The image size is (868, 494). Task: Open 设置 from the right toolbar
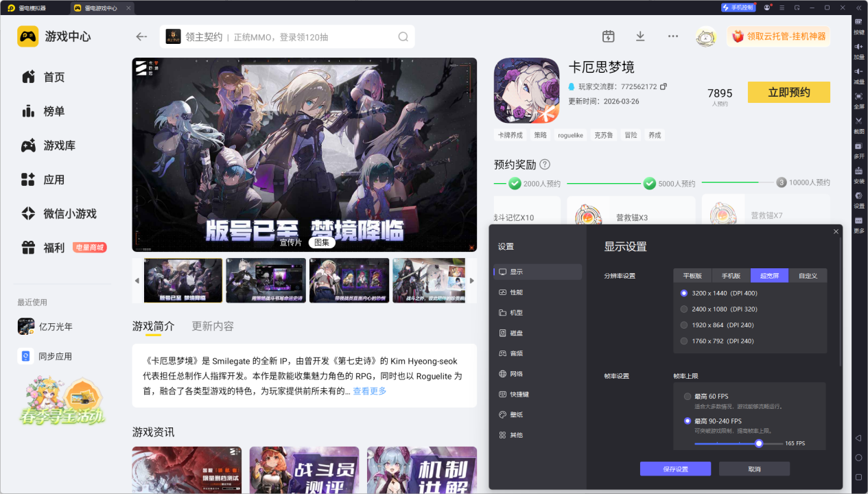[x=858, y=199]
